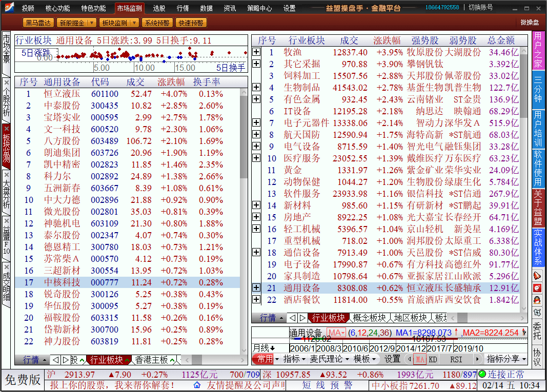Open the 指标分享 dropdown
547x392 pixels.
coord(506,359)
